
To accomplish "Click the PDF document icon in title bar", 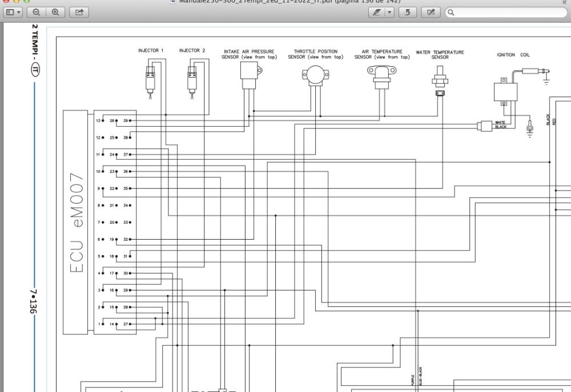I will pos(174,2).
